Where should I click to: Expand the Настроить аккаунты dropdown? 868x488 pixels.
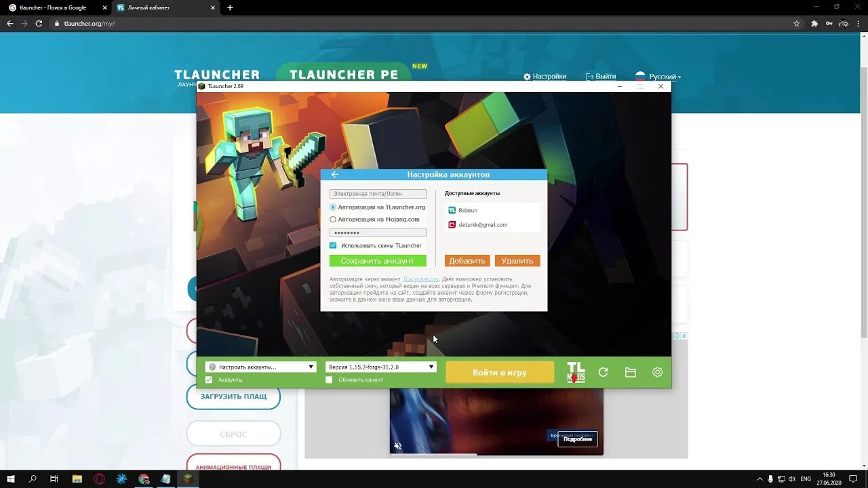pyautogui.click(x=260, y=367)
